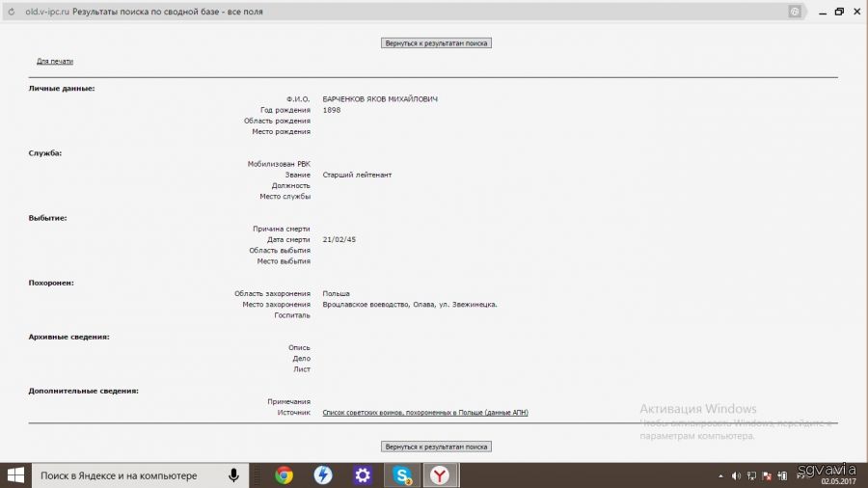Click the 'Должность' field label
Image resolution: width=868 pixels, height=488 pixels.
(290, 185)
